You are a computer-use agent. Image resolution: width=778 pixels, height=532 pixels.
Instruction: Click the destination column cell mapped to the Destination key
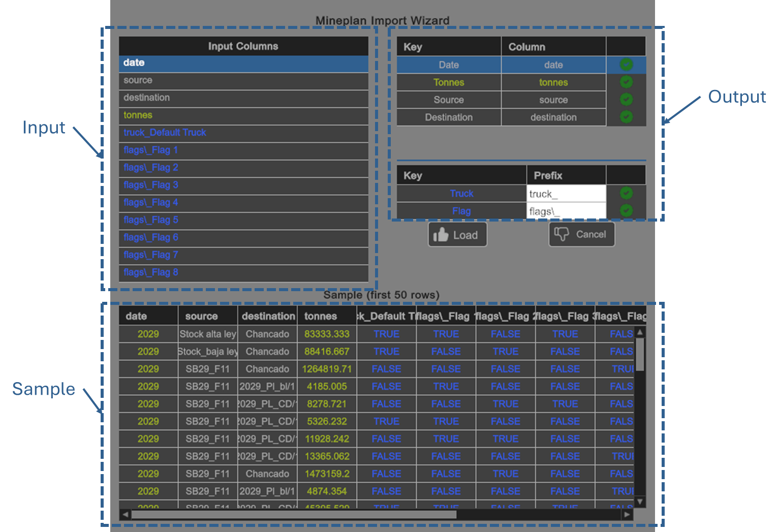point(553,117)
